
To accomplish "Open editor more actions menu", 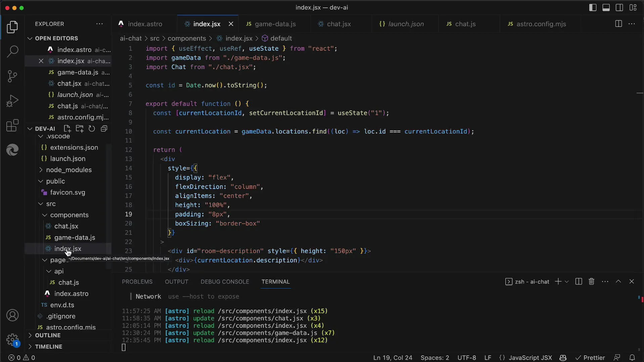I will tap(632, 24).
